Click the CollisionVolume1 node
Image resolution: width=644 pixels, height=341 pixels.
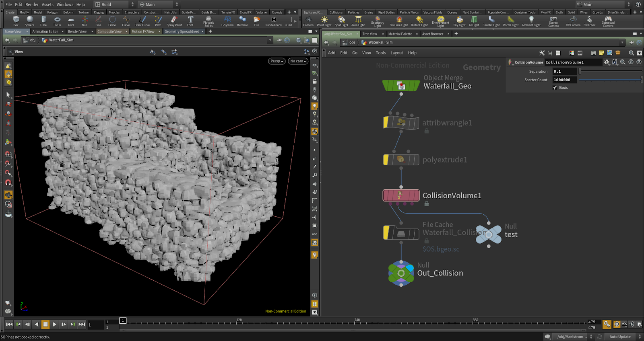(401, 195)
